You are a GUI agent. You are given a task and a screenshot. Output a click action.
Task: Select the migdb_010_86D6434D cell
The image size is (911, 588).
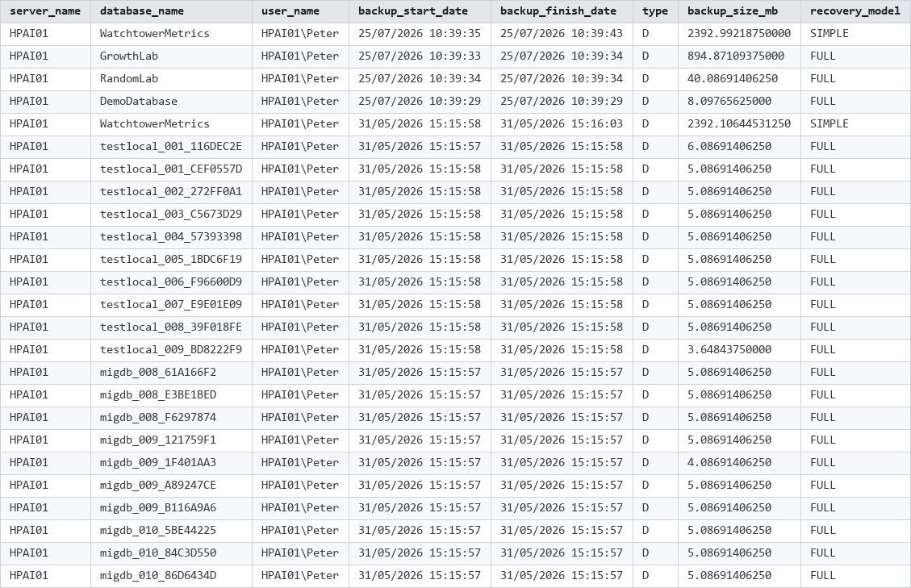tap(171, 576)
